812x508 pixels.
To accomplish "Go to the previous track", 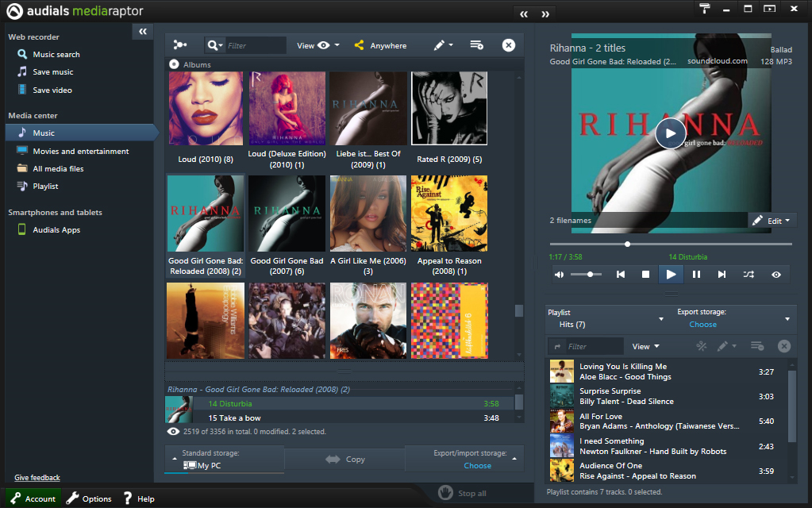I will point(621,275).
